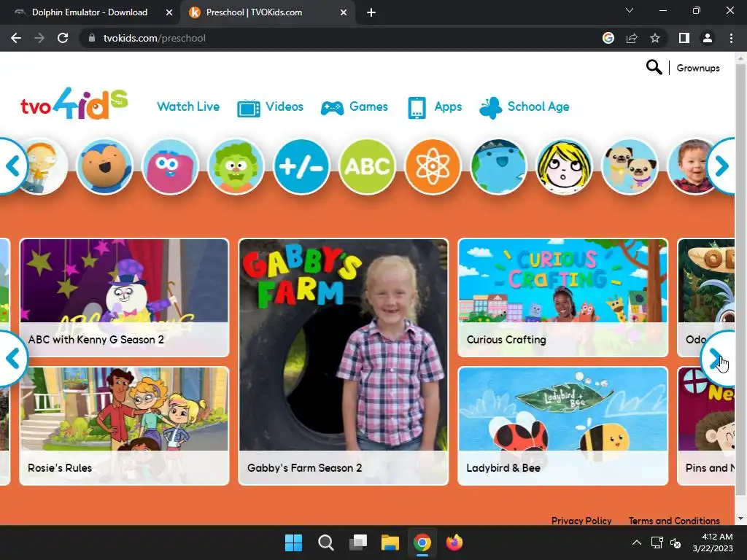747x560 pixels.
Task: Select the blue earth character circle
Action: 498,167
